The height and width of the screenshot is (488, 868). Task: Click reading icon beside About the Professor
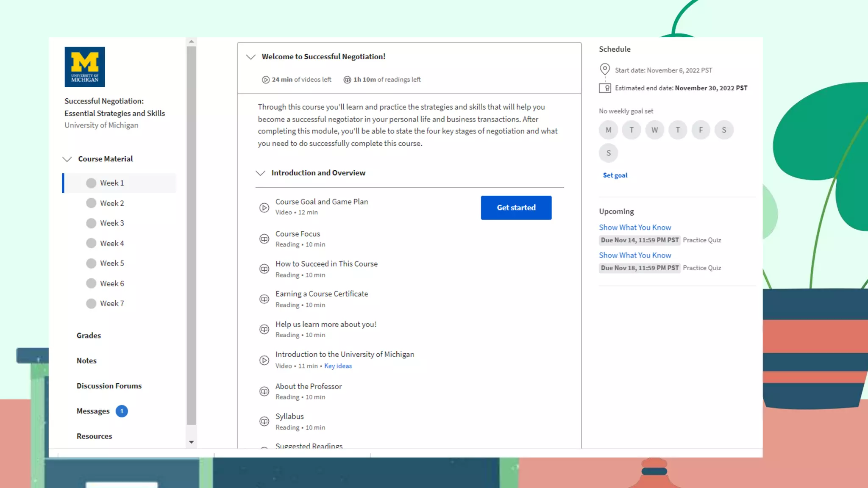[x=264, y=391]
